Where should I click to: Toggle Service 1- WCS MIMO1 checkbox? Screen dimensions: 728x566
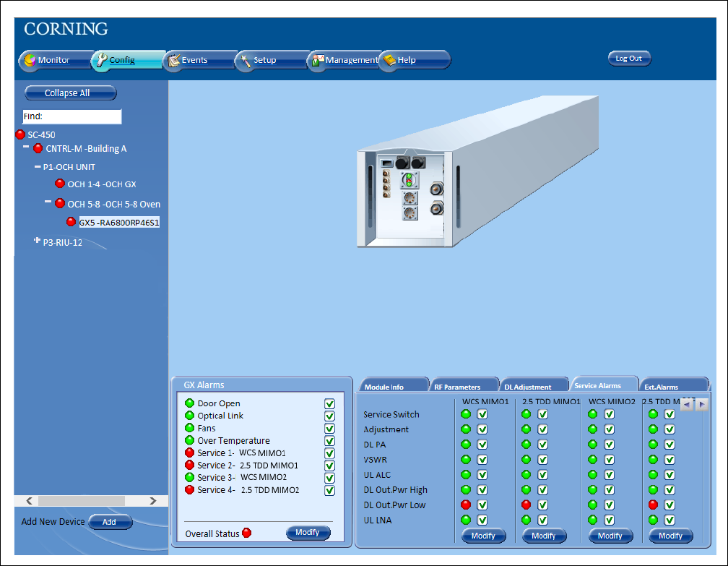tap(329, 453)
